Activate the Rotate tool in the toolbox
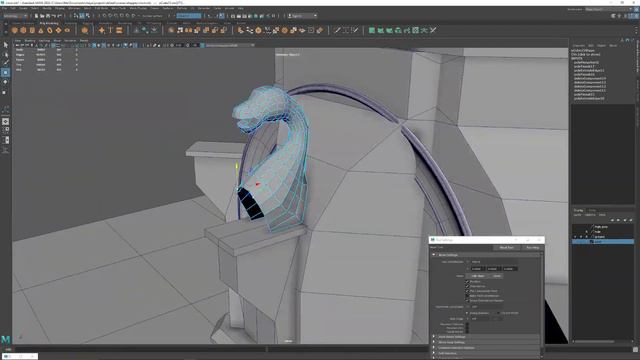 5,82
